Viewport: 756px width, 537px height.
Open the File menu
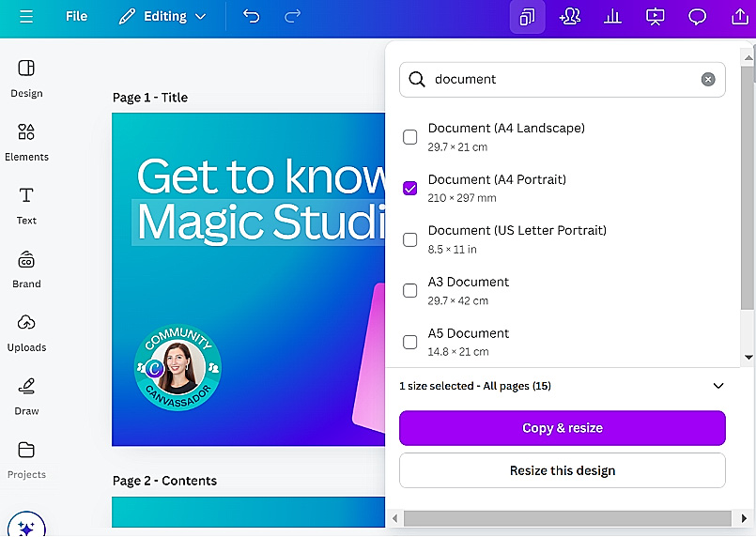(x=77, y=16)
